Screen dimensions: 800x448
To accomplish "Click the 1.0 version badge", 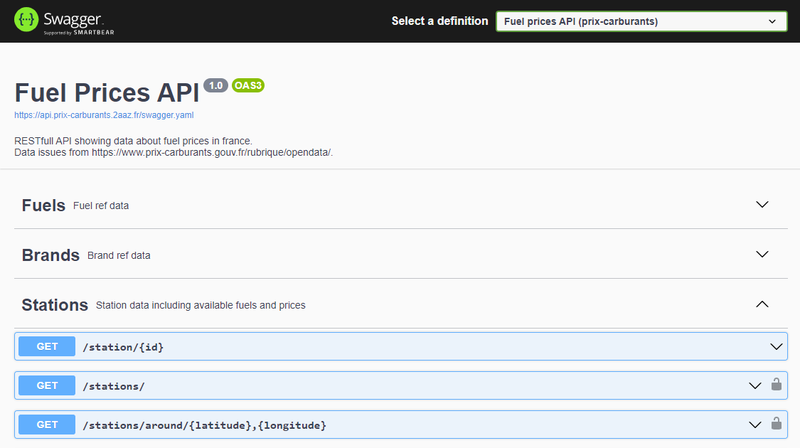I will (x=215, y=86).
